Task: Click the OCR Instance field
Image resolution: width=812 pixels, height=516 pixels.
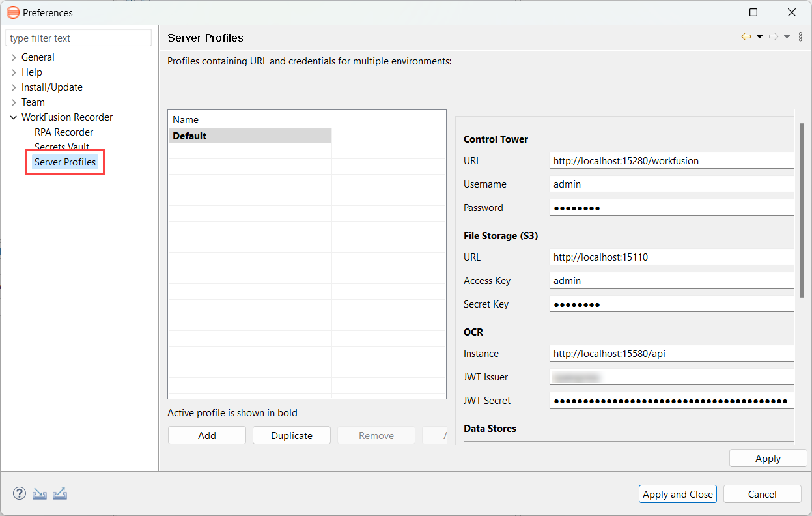Action: (671, 354)
